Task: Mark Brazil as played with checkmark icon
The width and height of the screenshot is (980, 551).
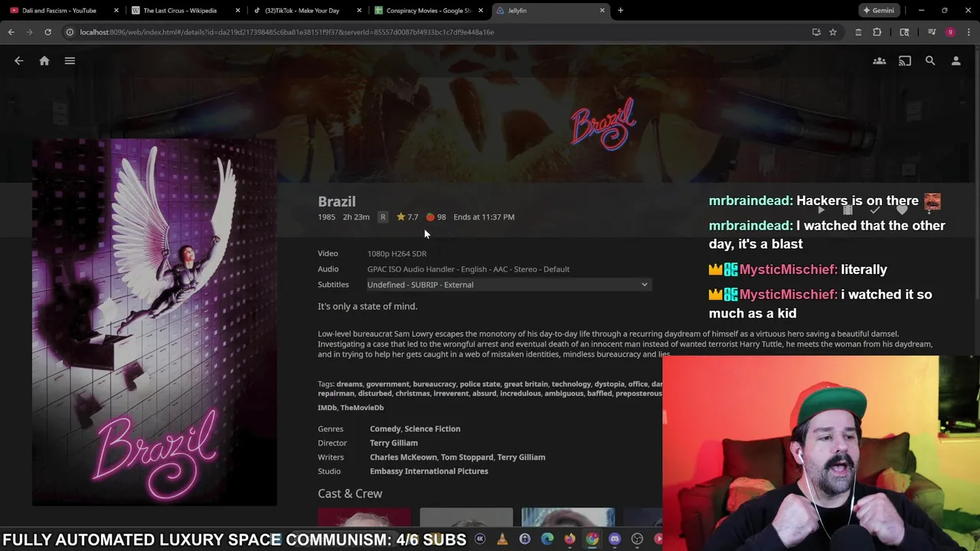Action: pos(875,210)
